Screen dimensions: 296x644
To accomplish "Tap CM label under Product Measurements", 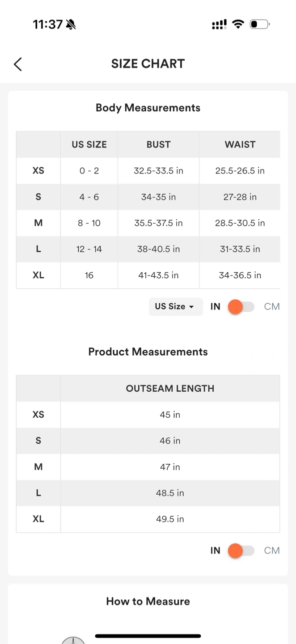I will coord(271,551).
